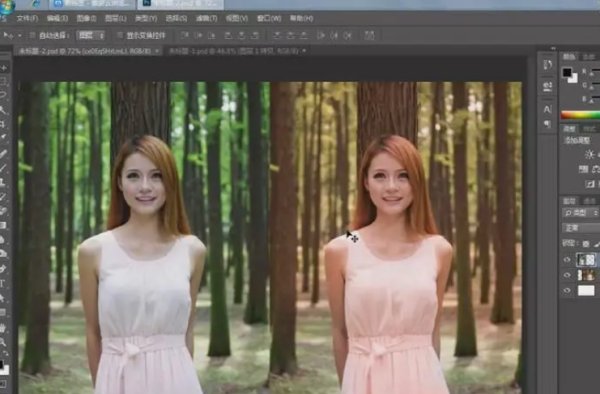
Task: Select the History Brush tool
Action: point(4,196)
